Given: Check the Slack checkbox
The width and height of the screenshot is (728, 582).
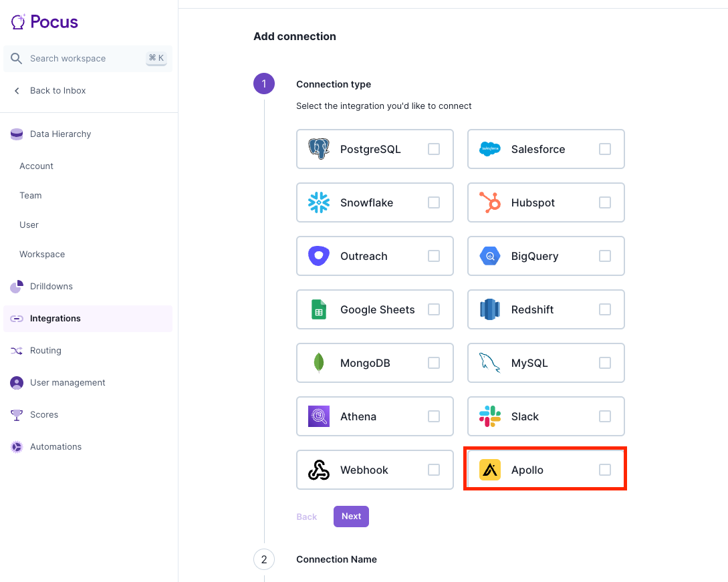Looking at the screenshot, I should click(x=604, y=416).
